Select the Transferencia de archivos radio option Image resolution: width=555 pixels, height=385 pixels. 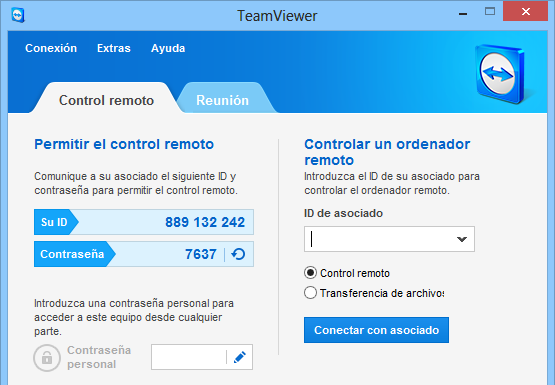click(x=310, y=293)
